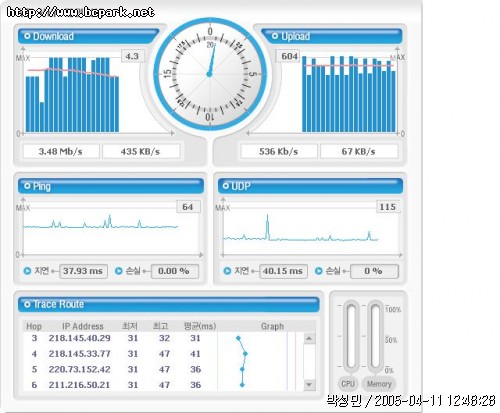
Task: Click the circle icon beside Upload
Action: [275, 36]
